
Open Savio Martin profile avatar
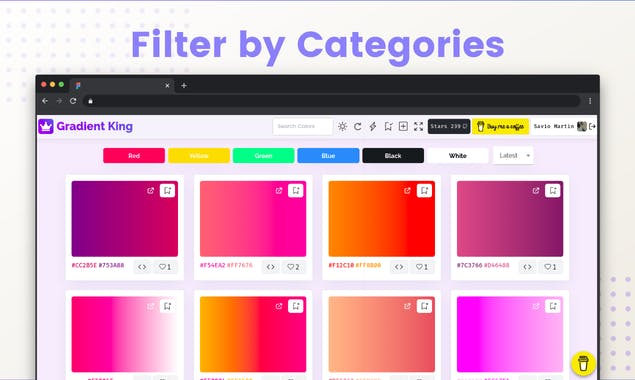(582, 126)
